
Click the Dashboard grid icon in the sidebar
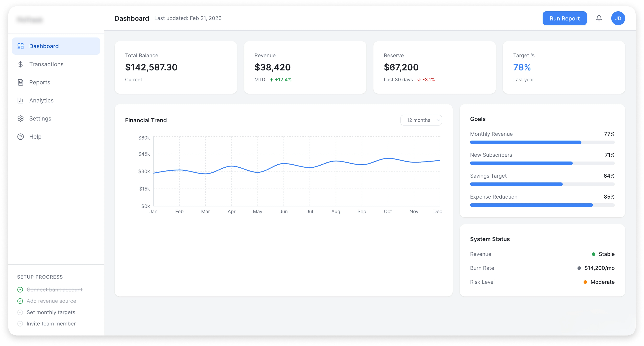click(x=21, y=46)
